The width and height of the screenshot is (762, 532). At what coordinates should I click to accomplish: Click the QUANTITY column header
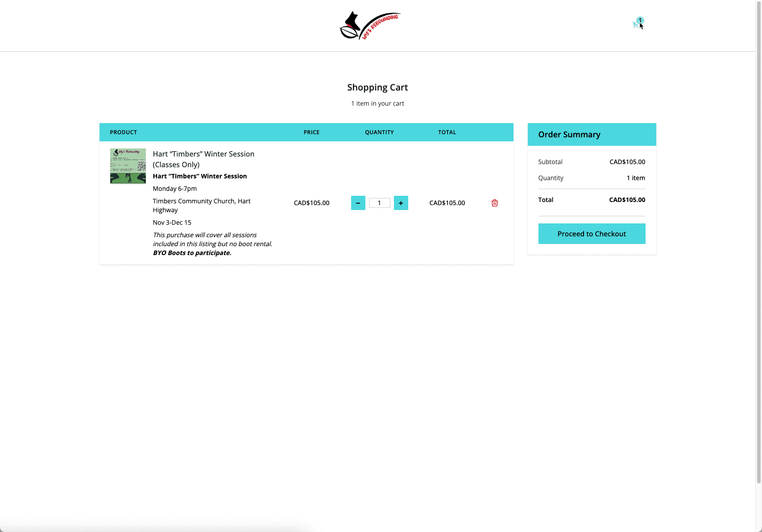coord(379,132)
